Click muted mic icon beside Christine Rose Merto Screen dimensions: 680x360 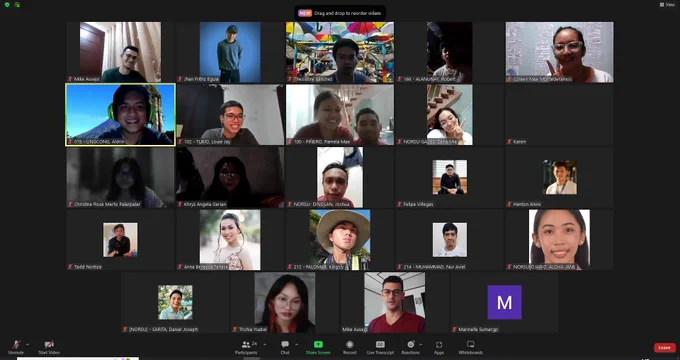[70, 204]
